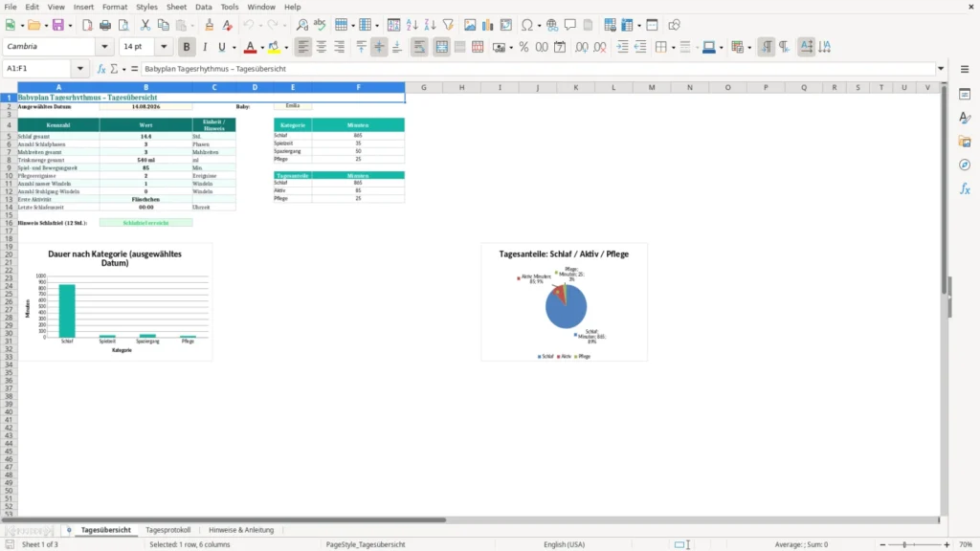Launch the Function Wizard beside formula bar
This screenshot has width=980, height=551.
pyautogui.click(x=101, y=69)
